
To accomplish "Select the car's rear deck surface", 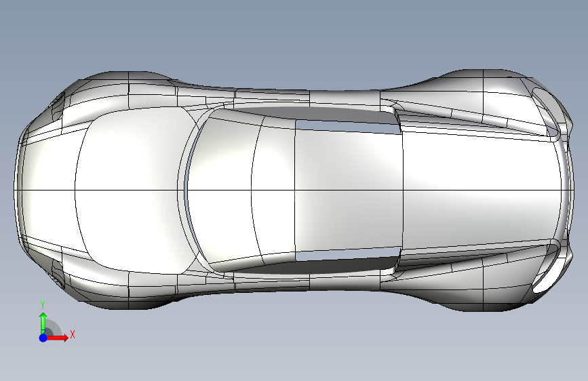I will 482,190.
